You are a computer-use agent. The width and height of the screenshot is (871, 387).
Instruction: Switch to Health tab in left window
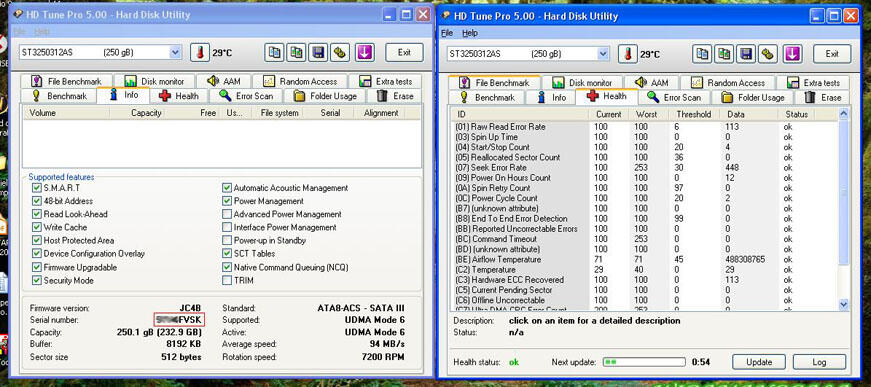pyautogui.click(x=179, y=96)
